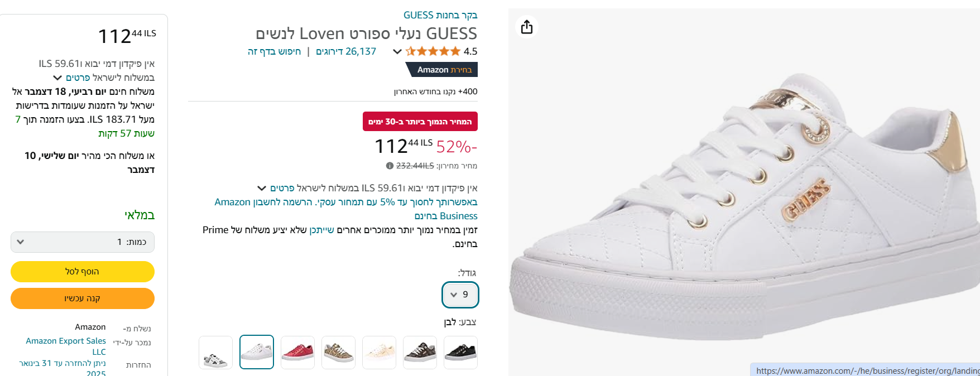
Task: Visit the GUESS store link
Action: point(440,15)
